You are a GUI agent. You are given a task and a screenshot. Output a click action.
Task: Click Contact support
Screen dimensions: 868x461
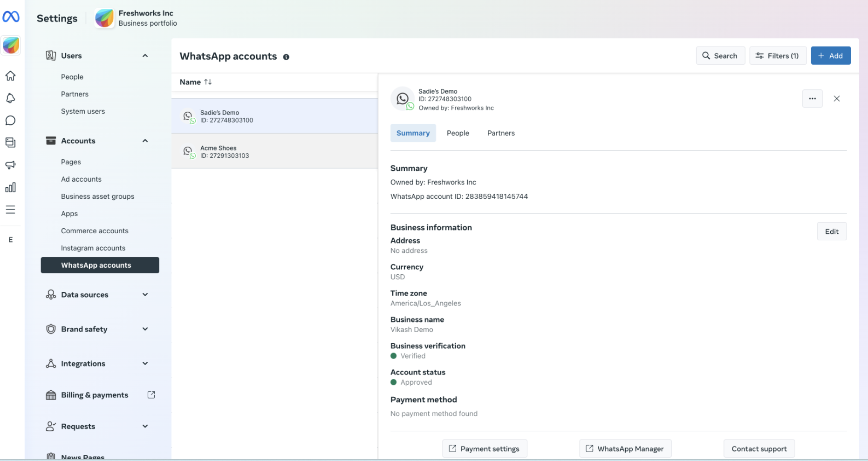(759, 449)
